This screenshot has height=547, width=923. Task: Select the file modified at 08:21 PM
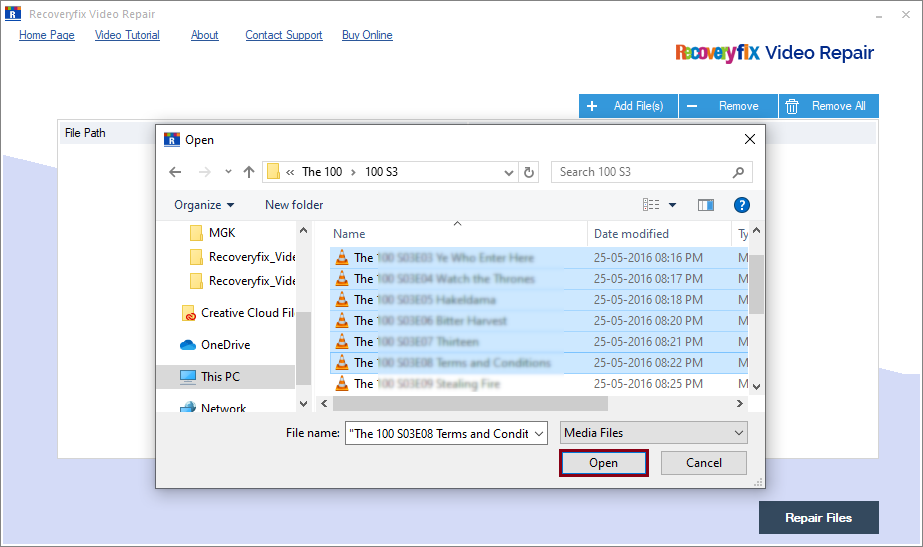tap(539, 342)
